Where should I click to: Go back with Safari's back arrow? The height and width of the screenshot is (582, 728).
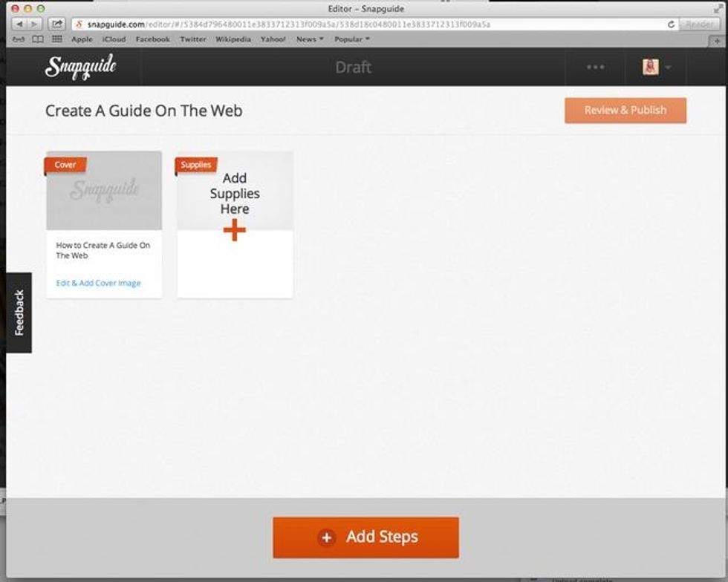[x=19, y=24]
